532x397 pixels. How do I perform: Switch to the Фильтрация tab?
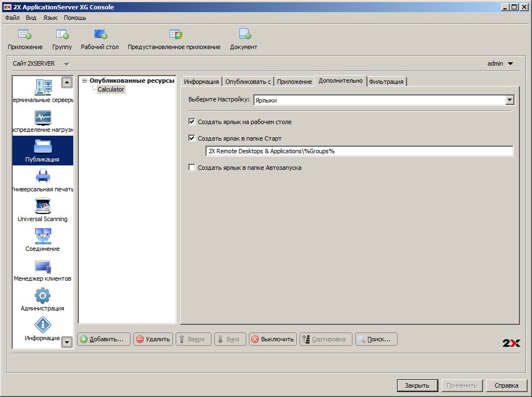pyautogui.click(x=386, y=82)
